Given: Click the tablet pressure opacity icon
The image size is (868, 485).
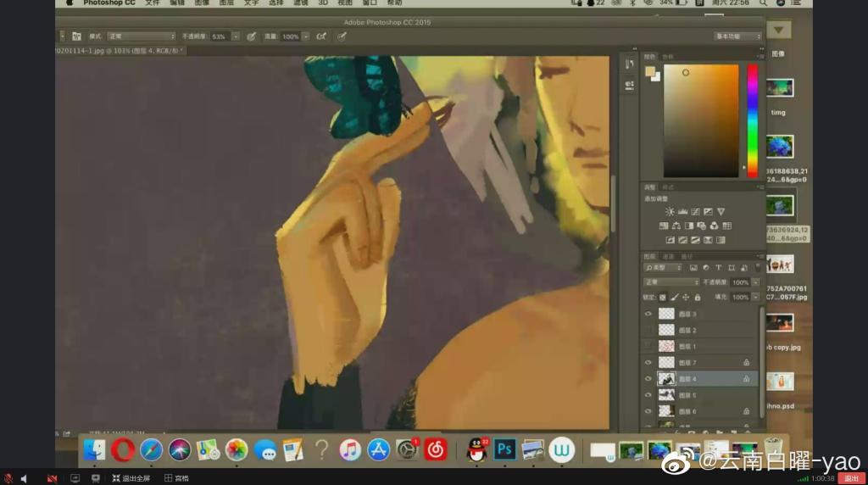Looking at the screenshot, I should [x=251, y=36].
